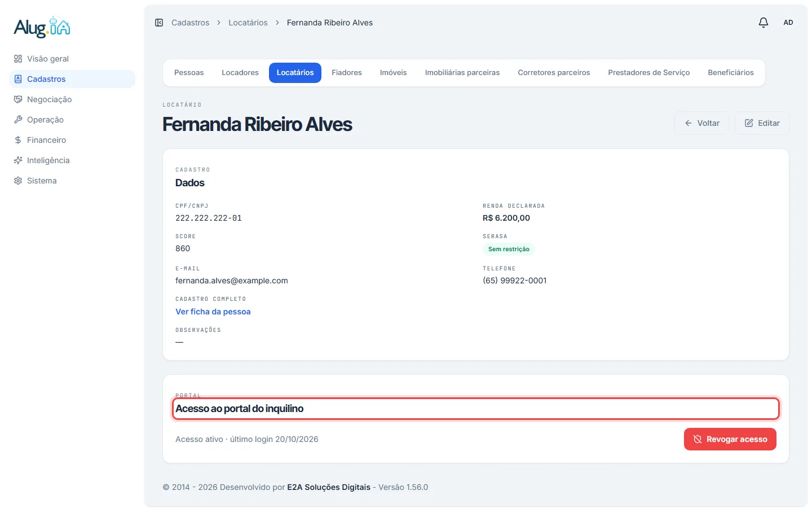The height and width of the screenshot is (508, 812).
Task: Click the Editar button
Action: (x=762, y=123)
